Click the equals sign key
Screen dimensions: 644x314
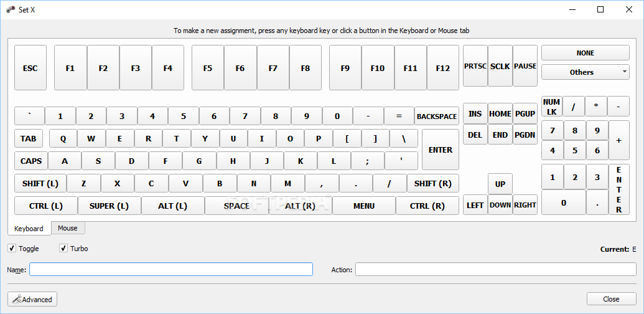(x=399, y=116)
